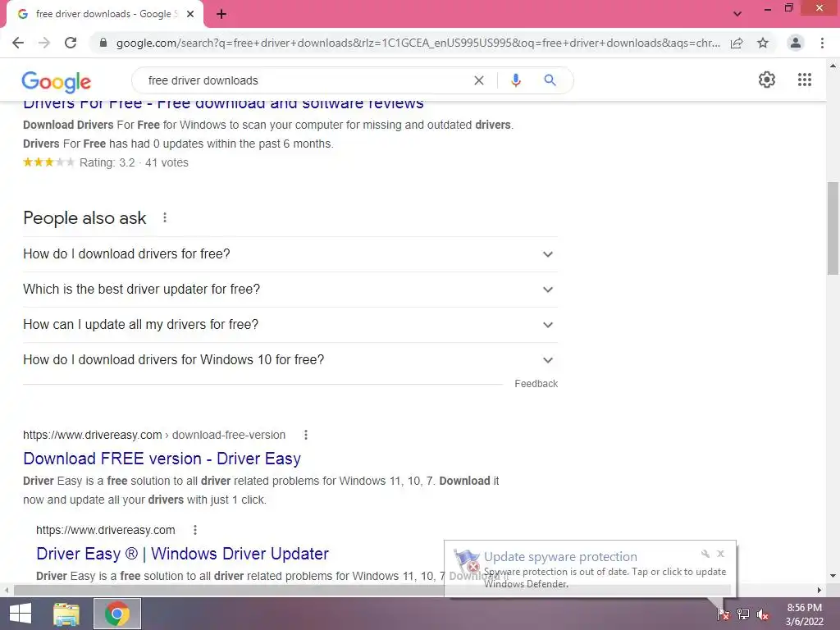This screenshot has width=840, height=630.
Task: Click the muted volume tray icon
Action: coord(763,614)
